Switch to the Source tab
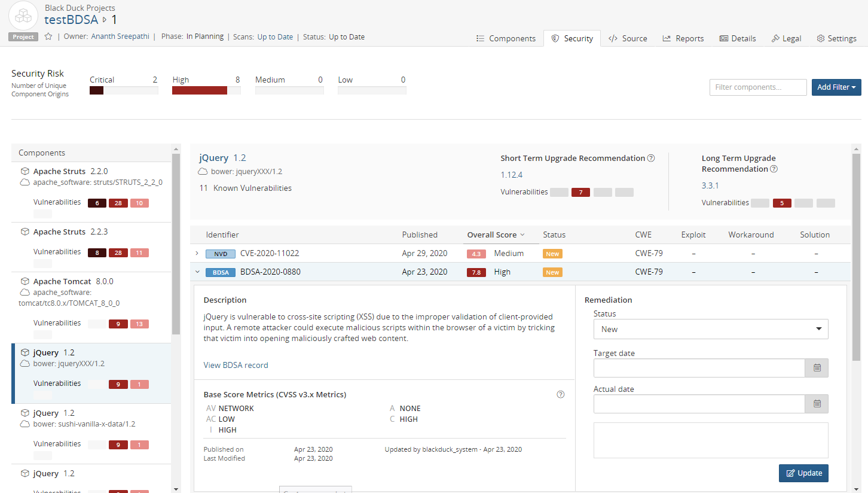This screenshot has height=493, width=868. 628,38
